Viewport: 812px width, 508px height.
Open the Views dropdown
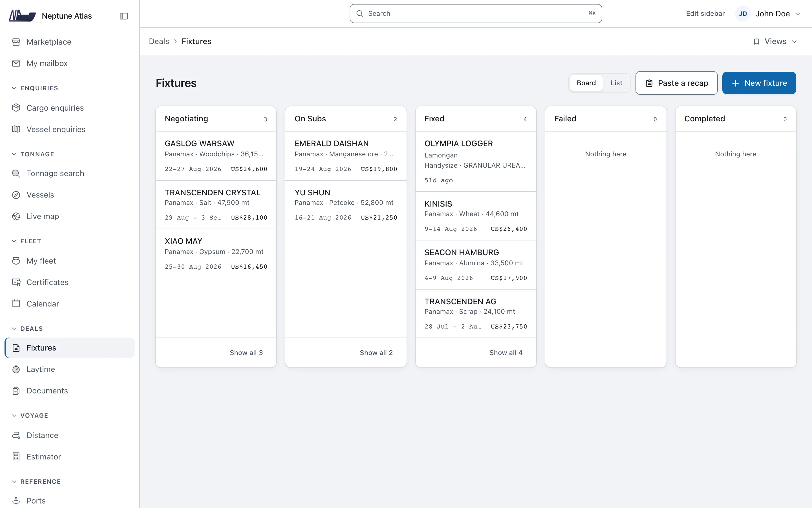pyautogui.click(x=775, y=41)
